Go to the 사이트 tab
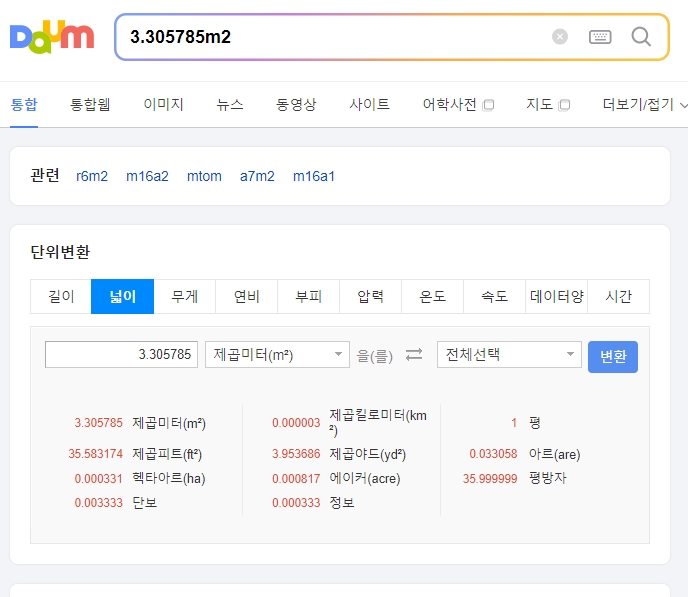The image size is (688, 597). (369, 104)
